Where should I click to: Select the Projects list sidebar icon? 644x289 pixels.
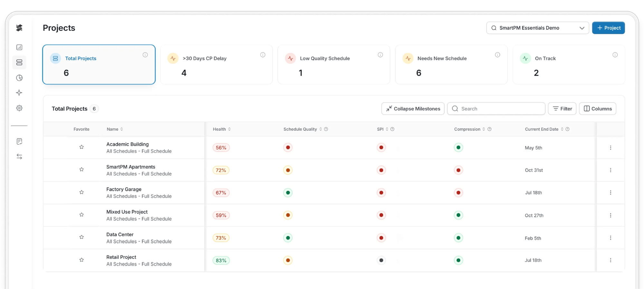click(19, 62)
